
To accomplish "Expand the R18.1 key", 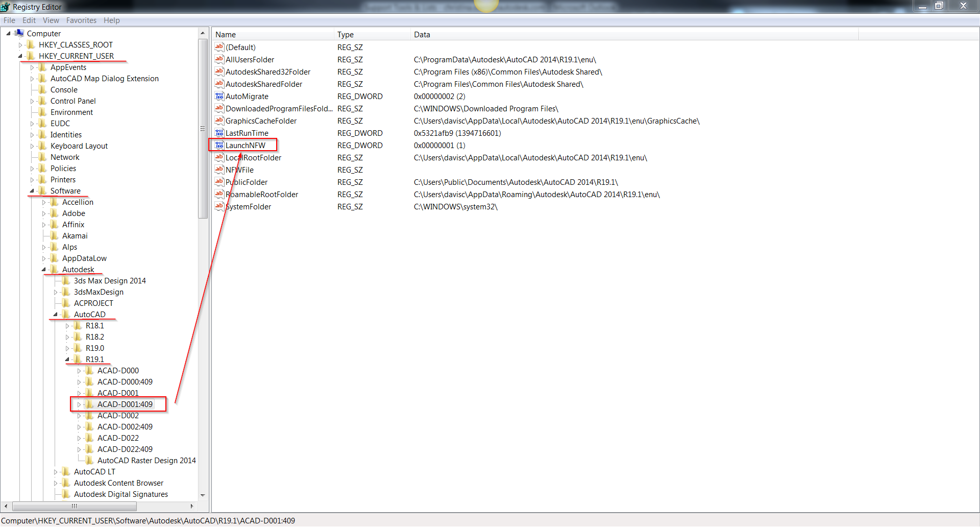I will [x=67, y=326].
